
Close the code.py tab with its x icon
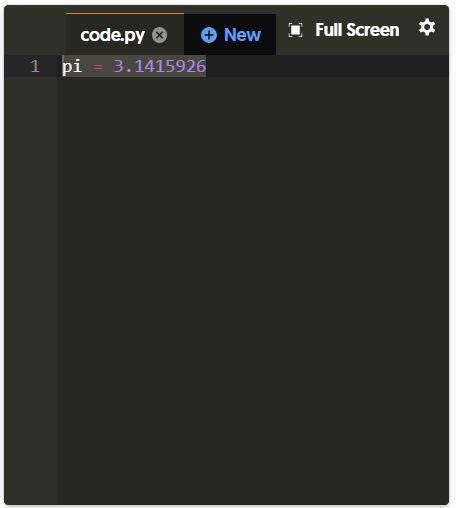pyautogui.click(x=160, y=35)
